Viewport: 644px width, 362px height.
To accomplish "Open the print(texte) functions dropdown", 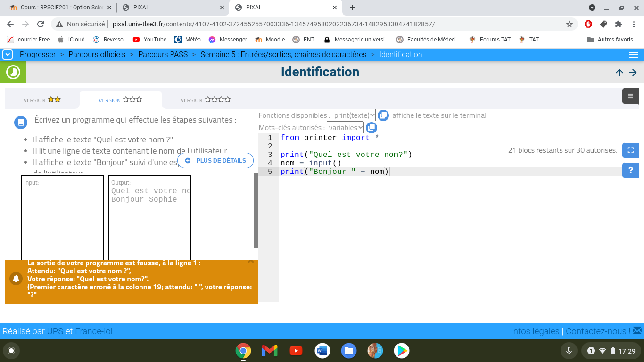I will 354,115.
